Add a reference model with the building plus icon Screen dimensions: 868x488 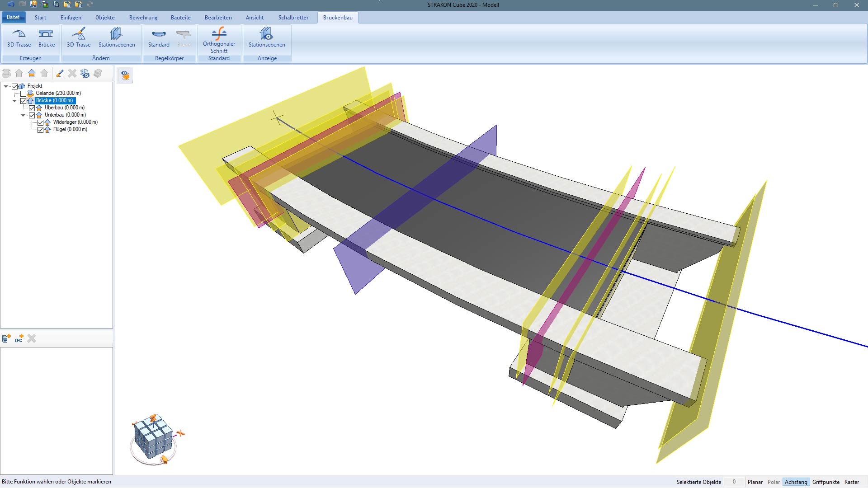point(6,338)
